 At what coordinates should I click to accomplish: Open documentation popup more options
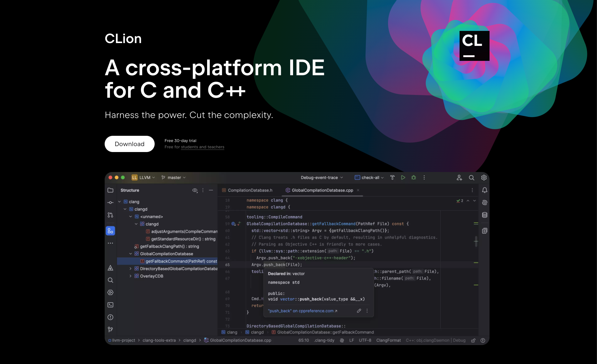tap(367, 311)
